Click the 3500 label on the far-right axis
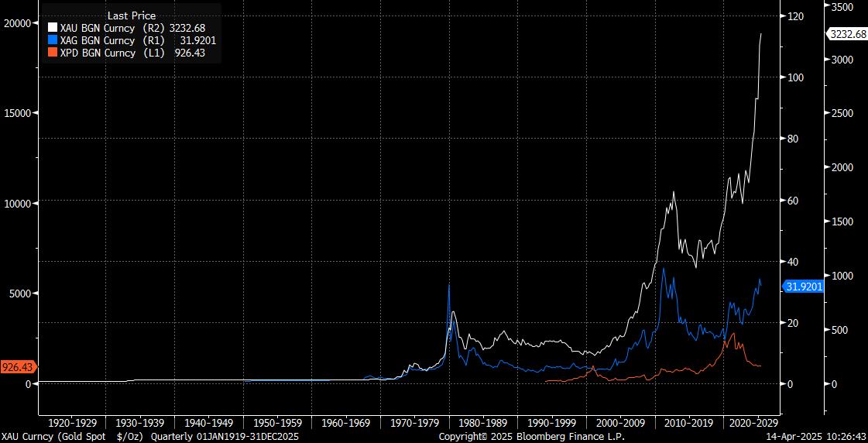The height and width of the screenshot is (443, 868). tap(842, 7)
